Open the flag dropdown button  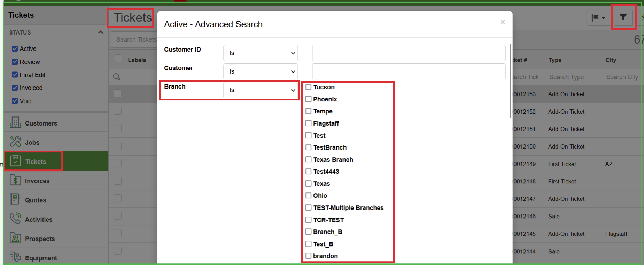(x=598, y=17)
